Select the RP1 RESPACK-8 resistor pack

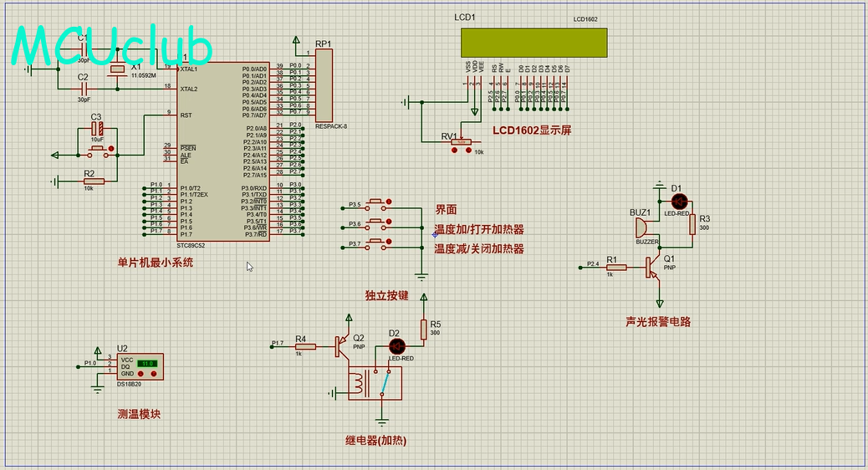[x=324, y=86]
